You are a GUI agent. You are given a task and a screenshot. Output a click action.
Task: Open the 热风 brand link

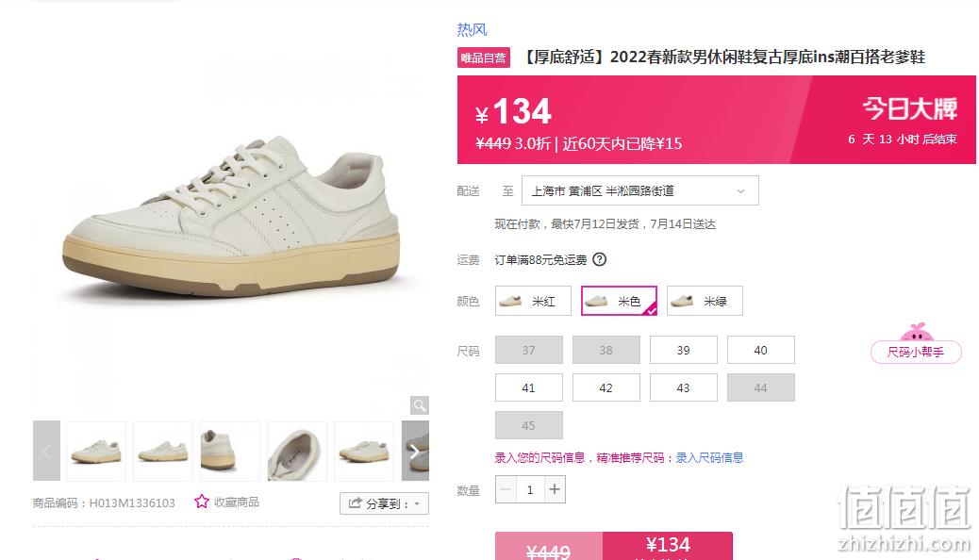coord(472,29)
